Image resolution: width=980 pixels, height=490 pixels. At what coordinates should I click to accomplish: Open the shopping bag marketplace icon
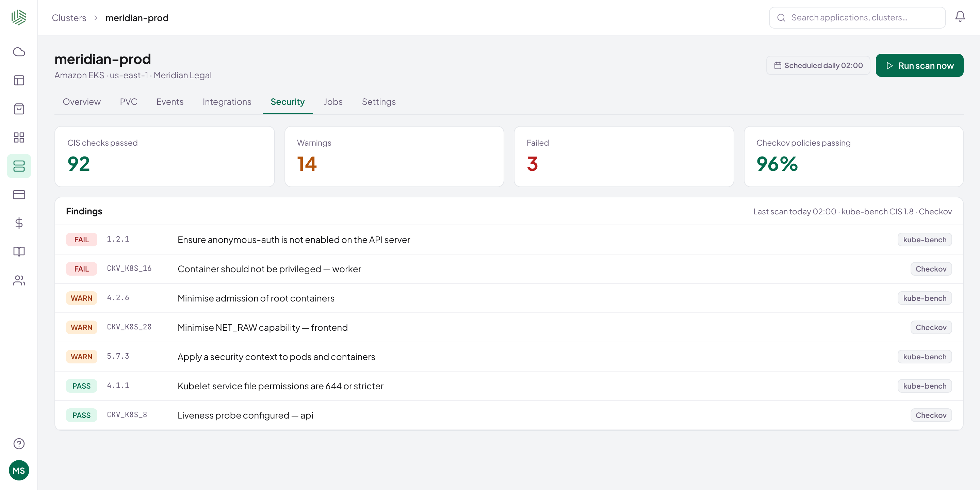[19, 109]
